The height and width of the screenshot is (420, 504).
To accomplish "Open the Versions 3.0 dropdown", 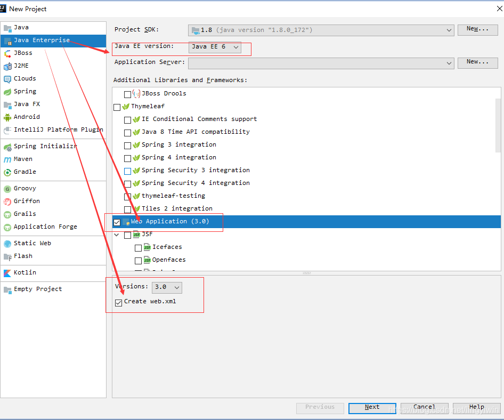I will [167, 287].
